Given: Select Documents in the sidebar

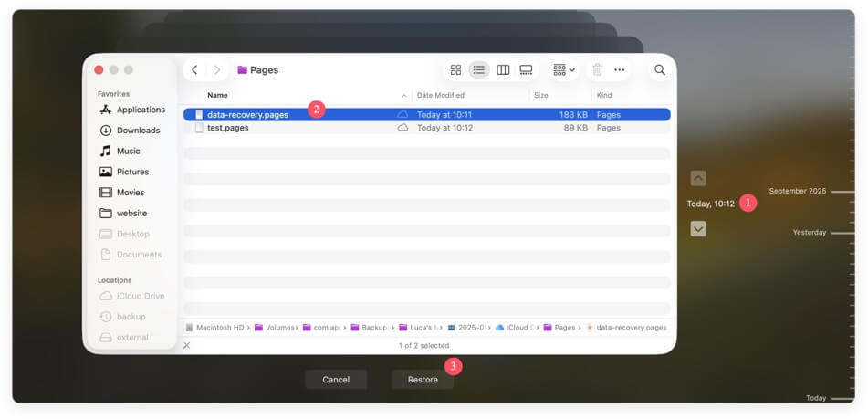Looking at the screenshot, I should pyautogui.click(x=131, y=255).
